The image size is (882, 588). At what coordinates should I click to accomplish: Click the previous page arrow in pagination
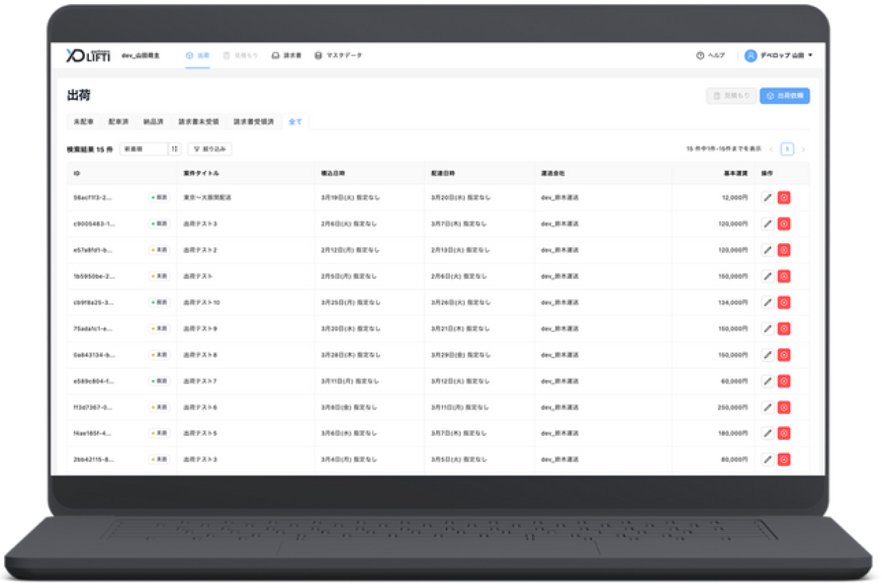coord(771,149)
